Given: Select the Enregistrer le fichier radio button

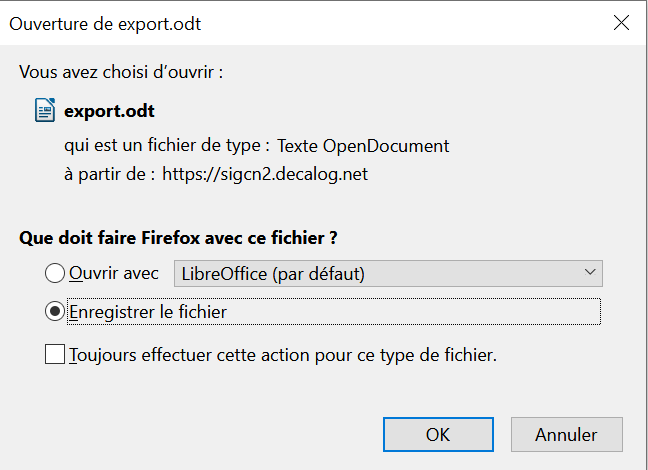Looking at the screenshot, I should pyautogui.click(x=55, y=311).
